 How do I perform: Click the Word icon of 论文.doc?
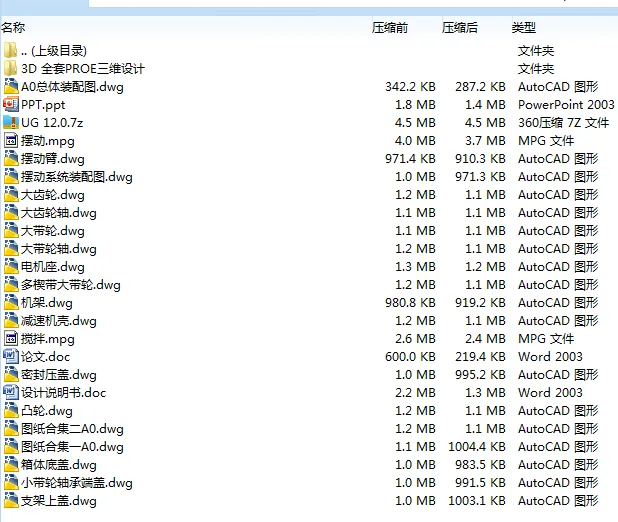(x=11, y=356)
